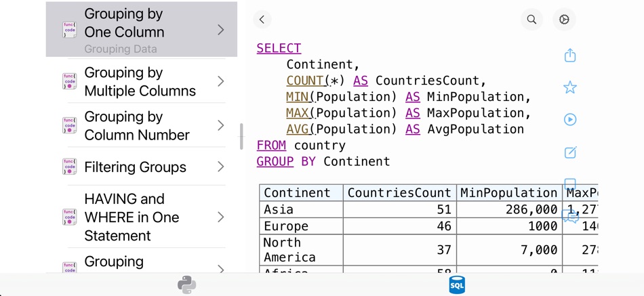Click the Grouping Data subtitle text
Screen dimensions: 644x296
coord(121,49)
